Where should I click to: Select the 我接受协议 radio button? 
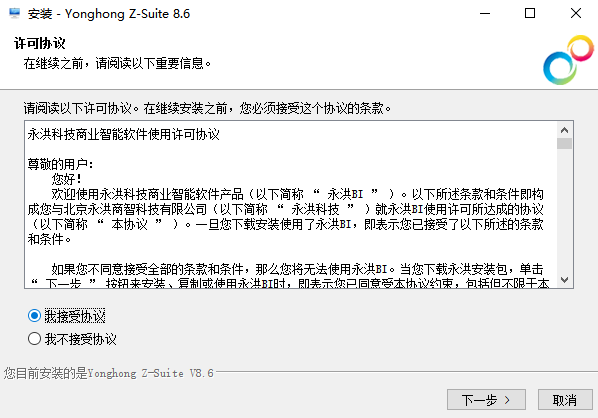[34, 315]
